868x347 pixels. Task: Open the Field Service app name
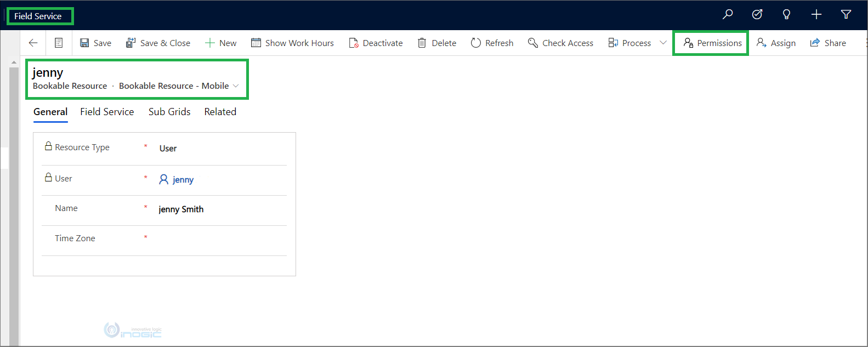(38, 16)
